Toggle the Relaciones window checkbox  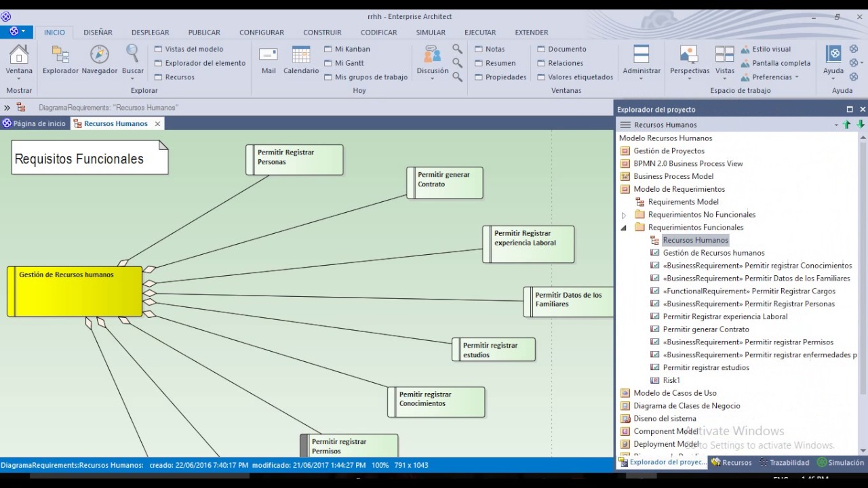541,63
